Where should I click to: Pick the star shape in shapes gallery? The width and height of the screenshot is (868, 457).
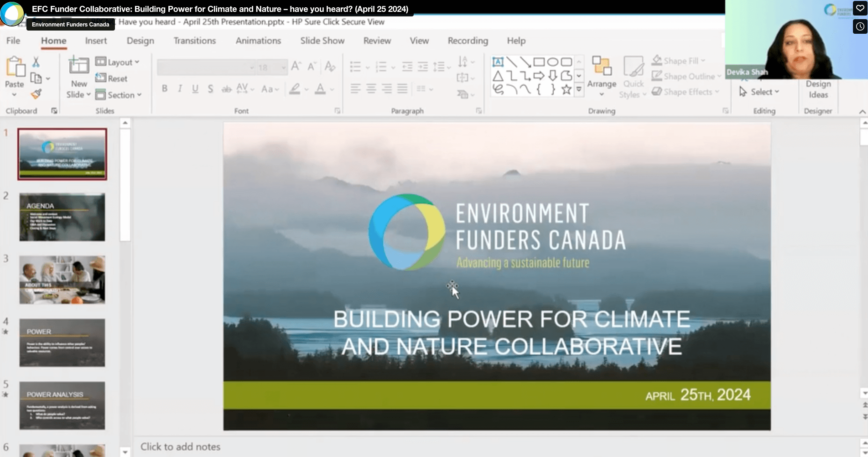tap(566, 89)
